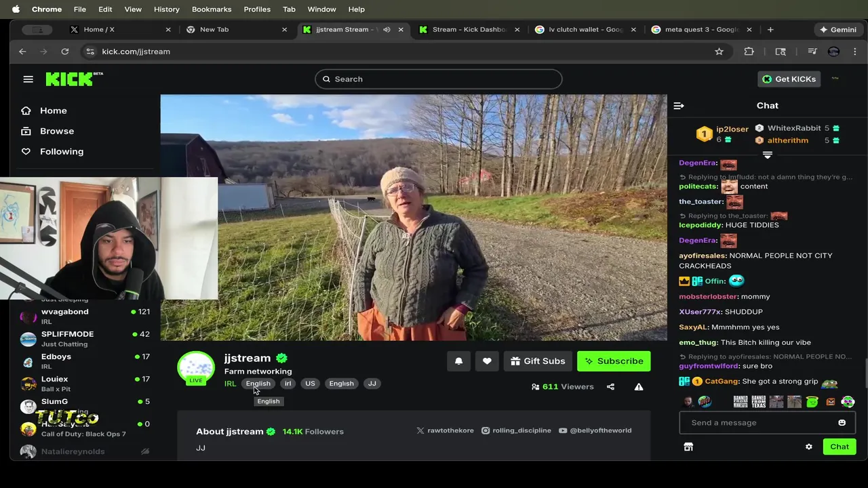
Task: Pick the Banned From Minnesota emote
Action: point(741,402)
